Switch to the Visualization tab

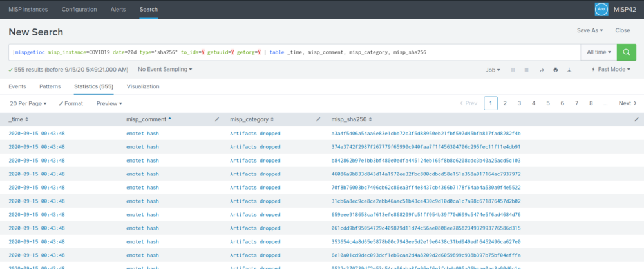coord(143,87)
